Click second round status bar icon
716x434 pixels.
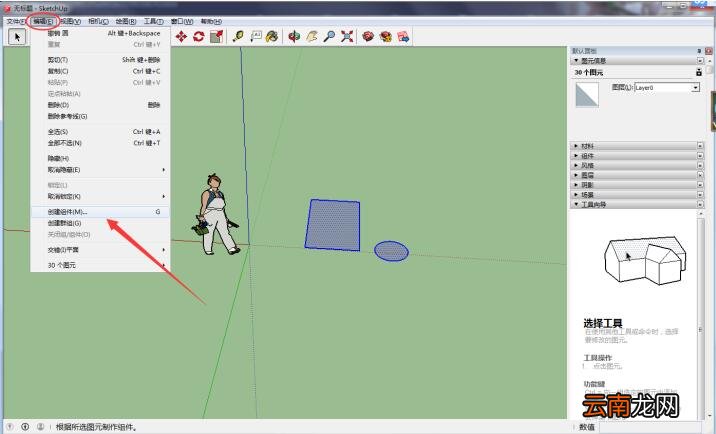click(x=25, y=427)
